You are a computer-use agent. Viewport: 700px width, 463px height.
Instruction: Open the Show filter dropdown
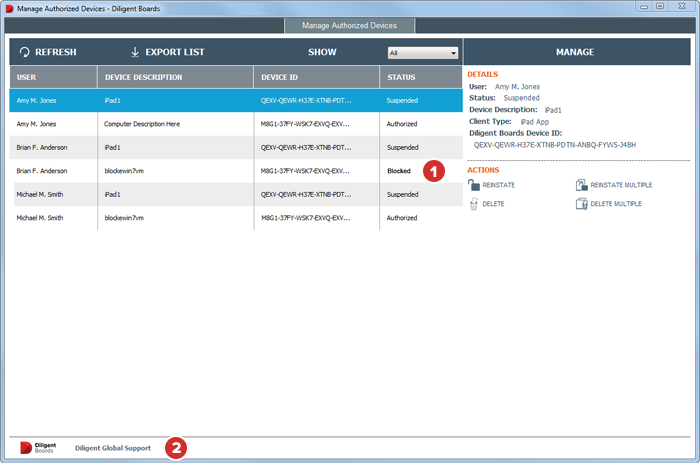(423, 53)
